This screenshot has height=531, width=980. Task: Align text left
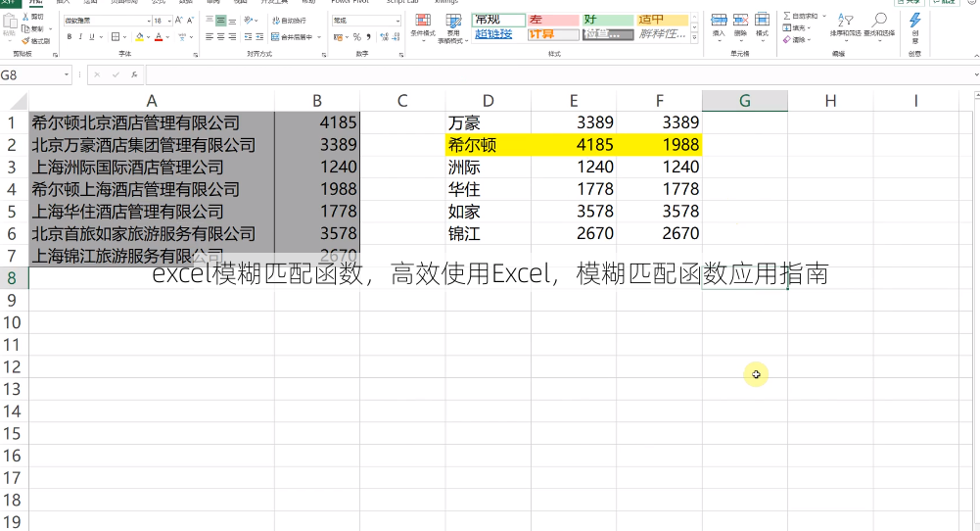[210, 37]
